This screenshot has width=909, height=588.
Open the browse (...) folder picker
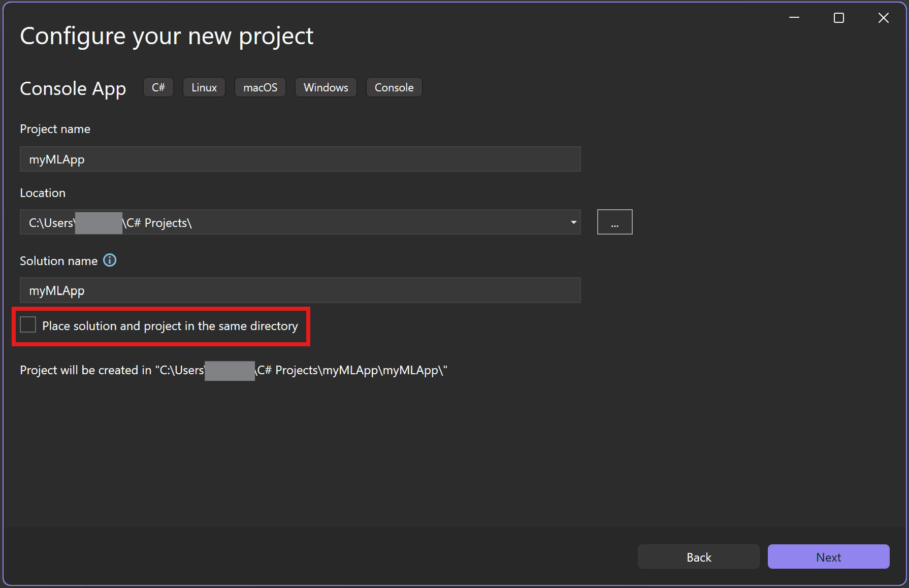point(614,222)
